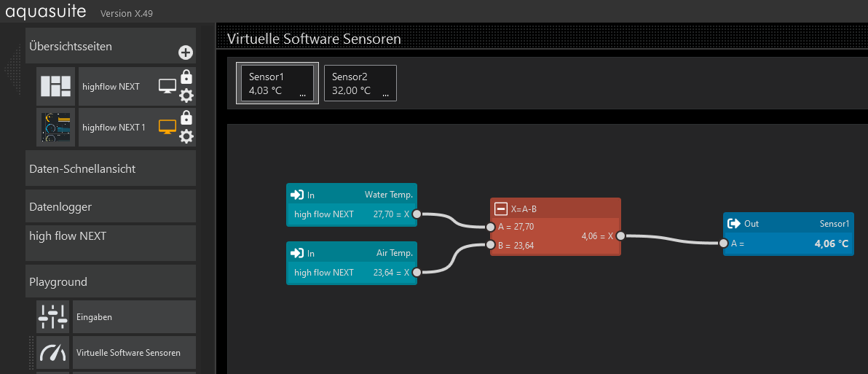
Task: Click the Virtuelle Software Sensoren gauge icon
Action: pos(53,353)
